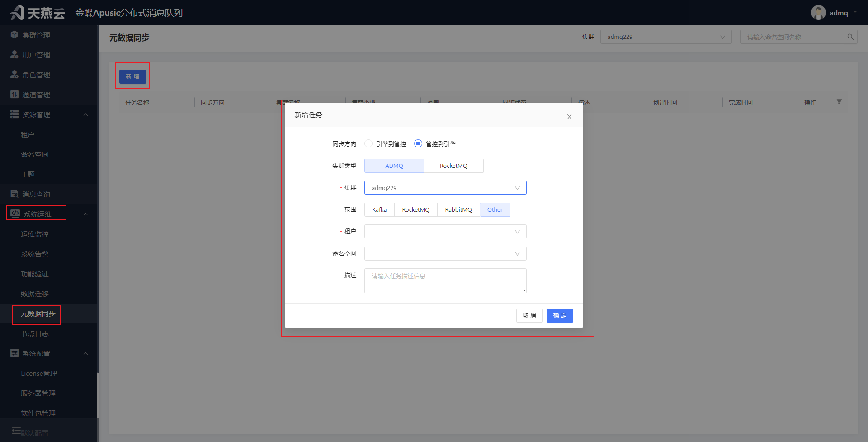
Task: Click the 用户管理 person icon
Action: point(14,55)
